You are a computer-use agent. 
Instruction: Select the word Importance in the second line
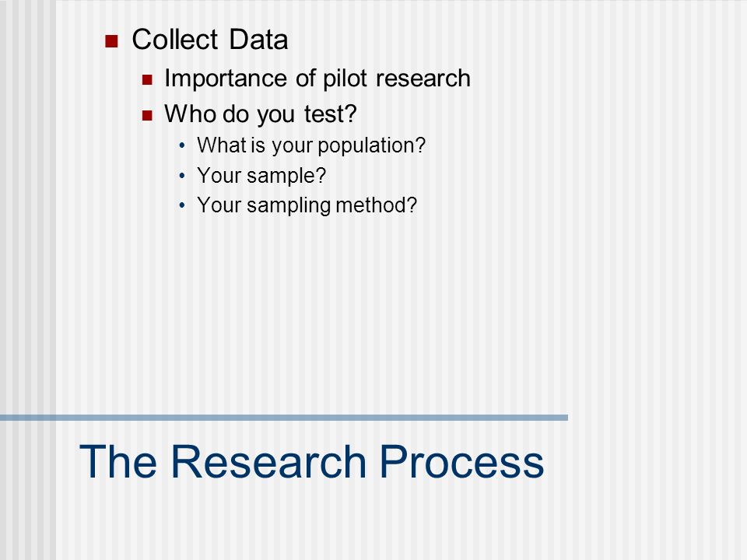(226, 79)
